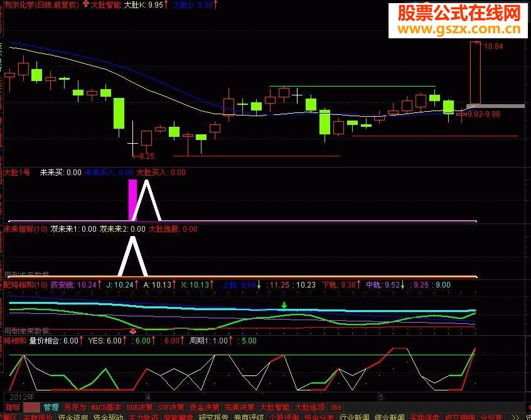Click the 济安线: 10.24 readout
531x420 pixels.
click(74, 285)
